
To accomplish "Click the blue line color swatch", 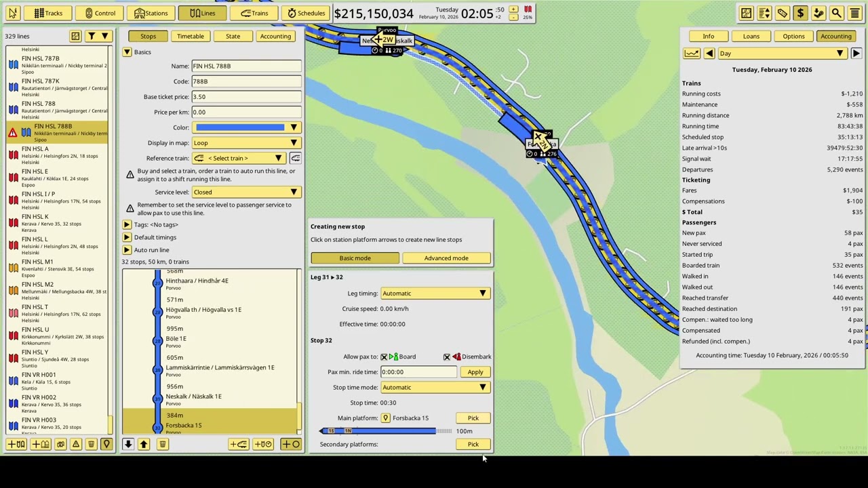I will click(x=240, y=127).
